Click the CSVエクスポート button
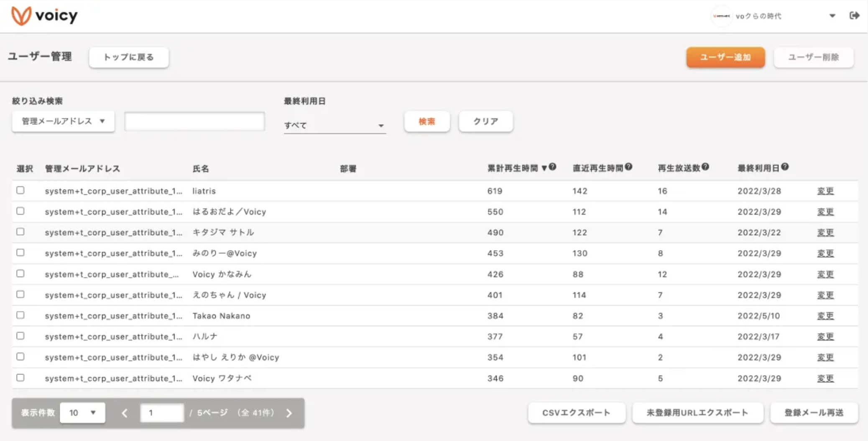 pyautogui.click(x=577, y=413)
